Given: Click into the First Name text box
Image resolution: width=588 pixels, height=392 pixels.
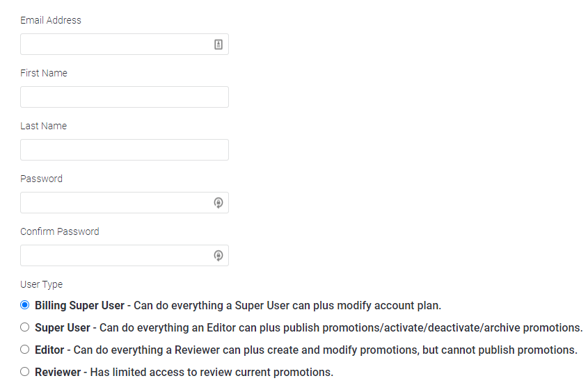Looking at the screenshot, I should 124,97.
